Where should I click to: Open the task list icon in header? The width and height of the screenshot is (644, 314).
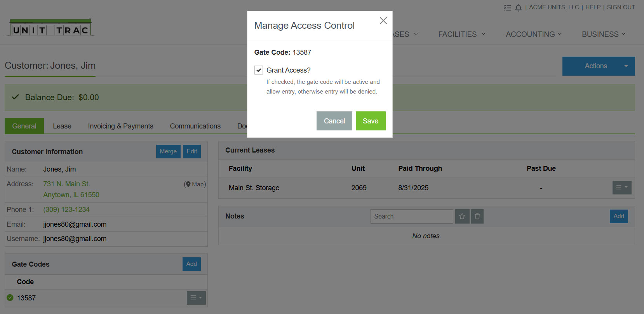[x=507, y=8]
